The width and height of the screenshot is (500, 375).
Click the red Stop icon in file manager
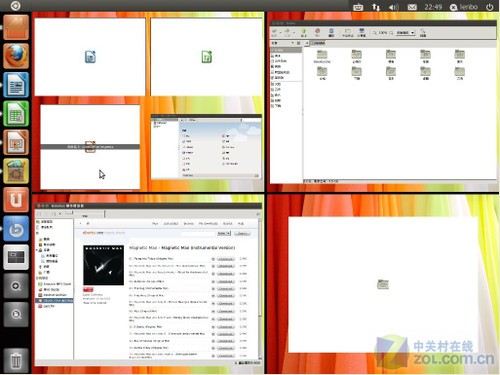[x=317, y=32]
